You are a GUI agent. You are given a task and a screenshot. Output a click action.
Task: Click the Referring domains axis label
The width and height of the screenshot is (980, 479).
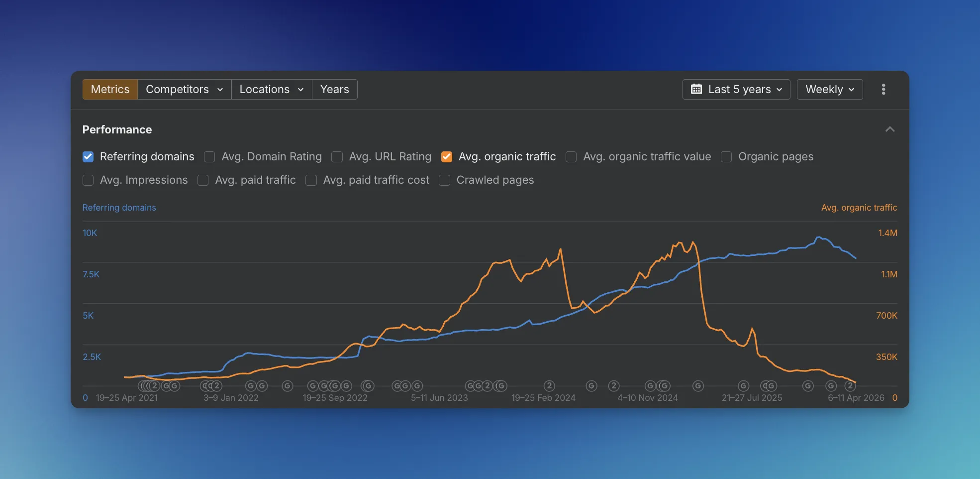point(119,208)
